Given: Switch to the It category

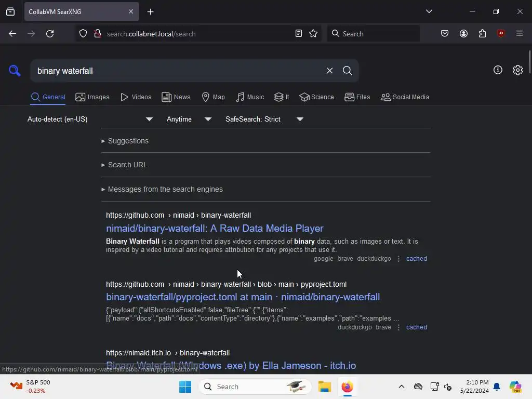Looking at the screenshot, I should [282, 97].
